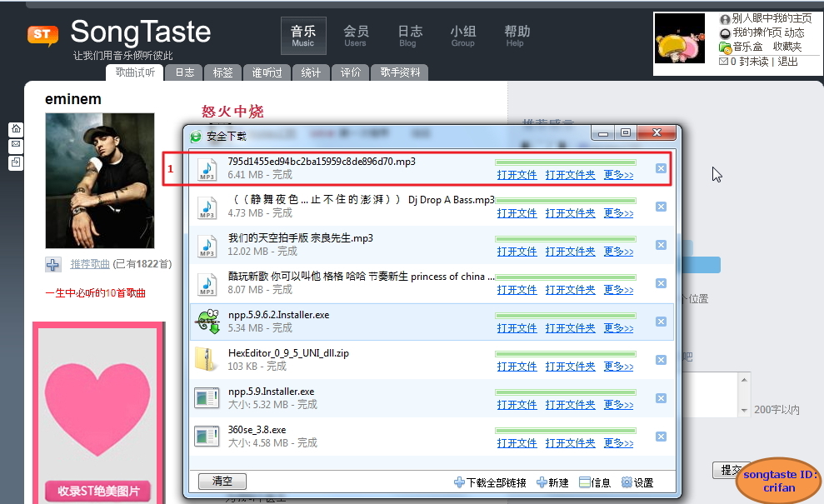Switch to the 歌手资料 tab
The width and height of the screenshot is (824, 504).
coord(400,73)
